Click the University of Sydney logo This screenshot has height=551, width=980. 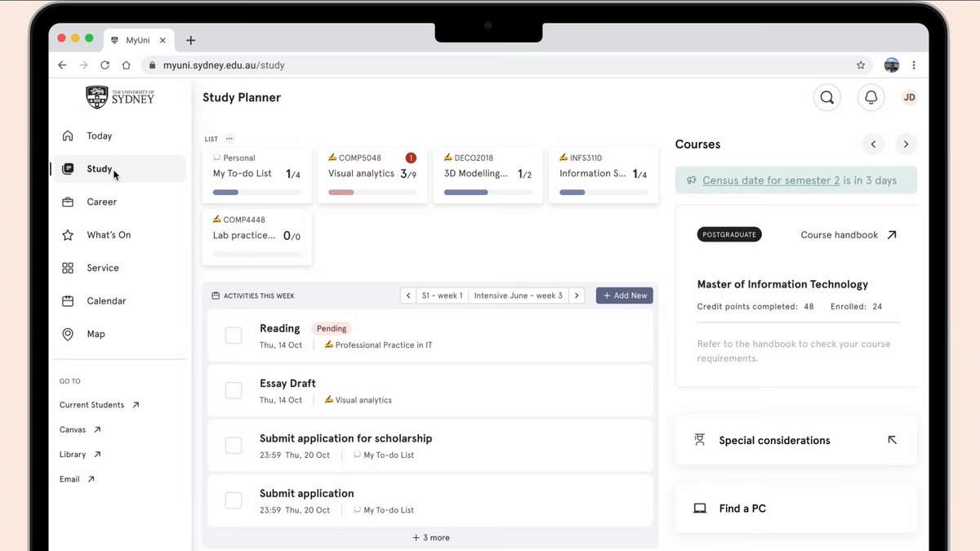pos(120,97)
